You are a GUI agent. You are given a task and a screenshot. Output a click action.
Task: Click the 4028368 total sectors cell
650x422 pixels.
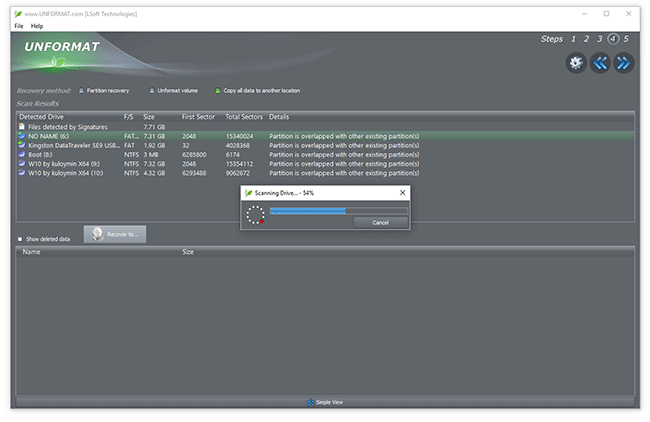click(x=238, y=146)
